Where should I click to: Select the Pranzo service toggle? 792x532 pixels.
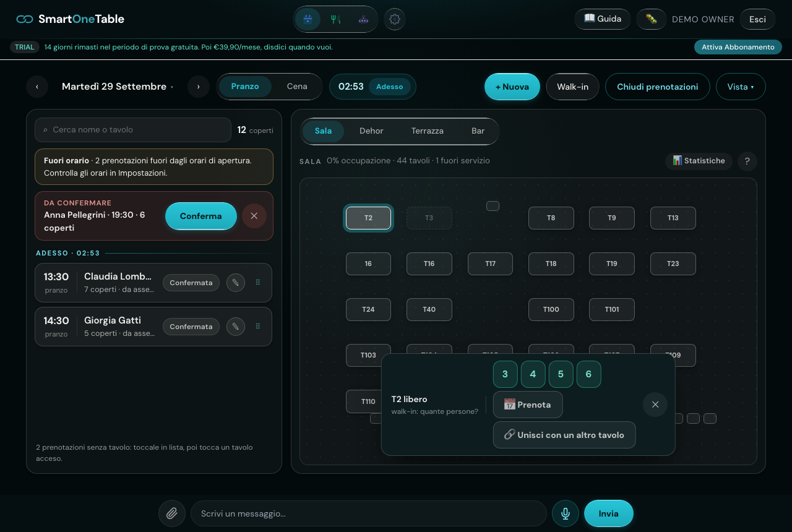click(x=245, y=87)
